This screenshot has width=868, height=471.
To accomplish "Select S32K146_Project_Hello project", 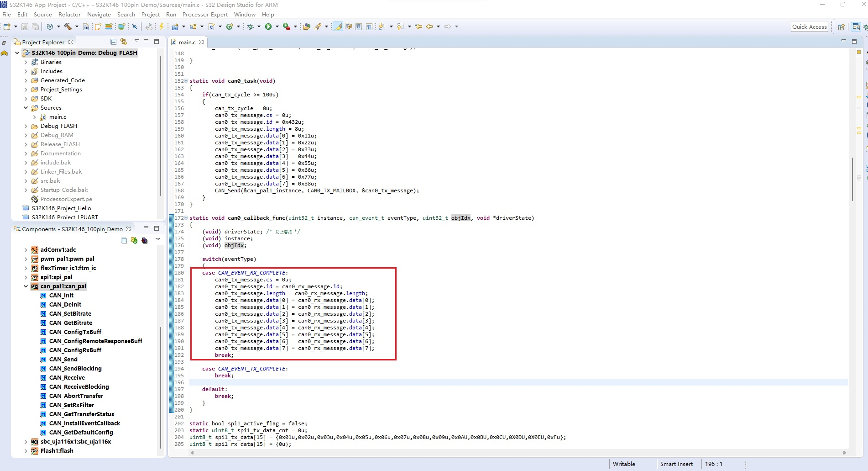I will [x=61, y=208].
